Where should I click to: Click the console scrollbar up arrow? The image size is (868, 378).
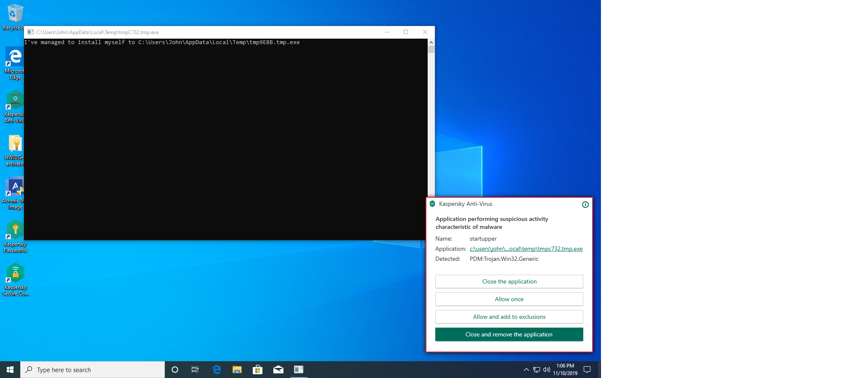431,42
